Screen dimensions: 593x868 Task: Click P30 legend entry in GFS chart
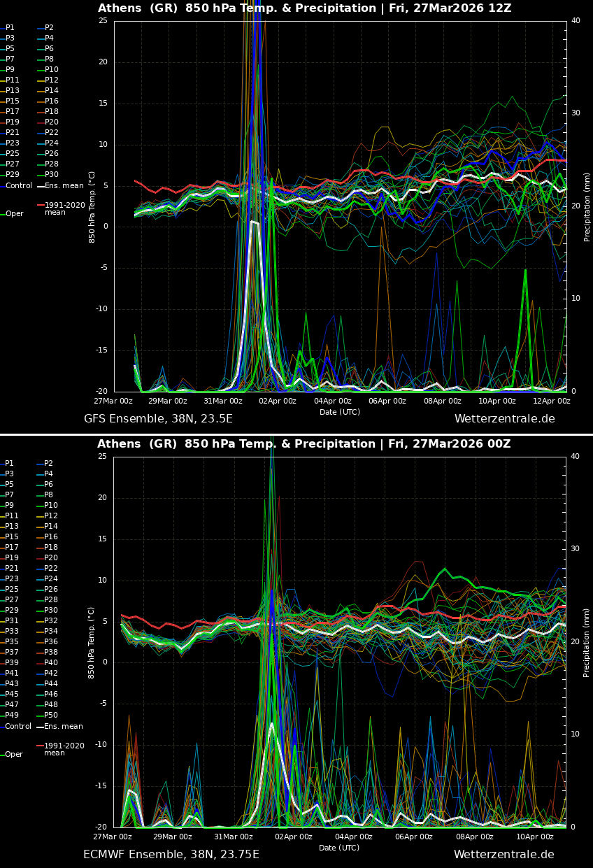[51, 175]
